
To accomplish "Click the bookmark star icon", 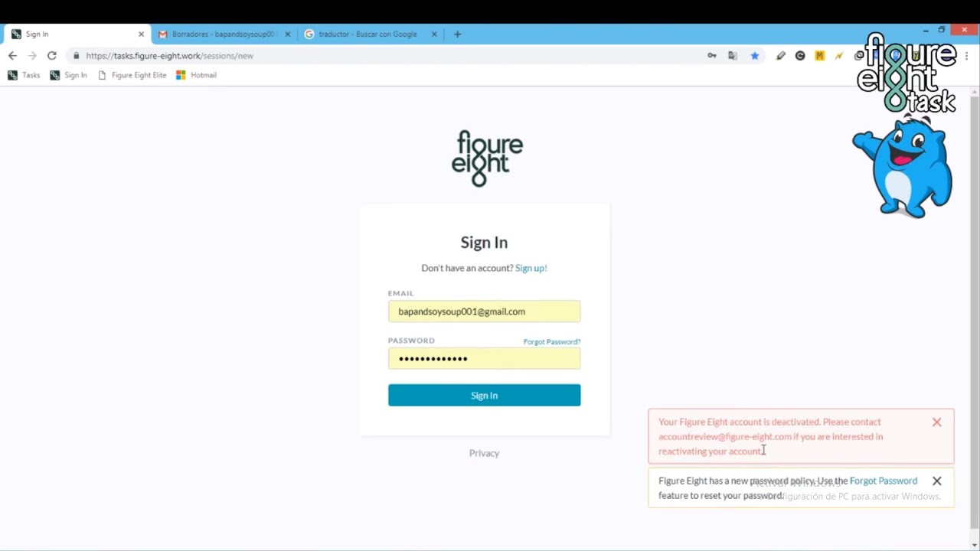I will click(755, 56).
